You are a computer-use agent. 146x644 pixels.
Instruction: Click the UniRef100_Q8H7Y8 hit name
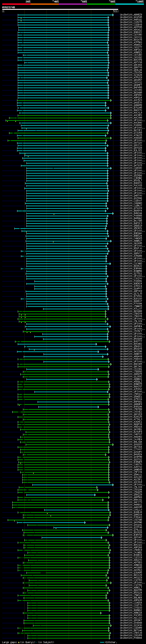[131, 67]
